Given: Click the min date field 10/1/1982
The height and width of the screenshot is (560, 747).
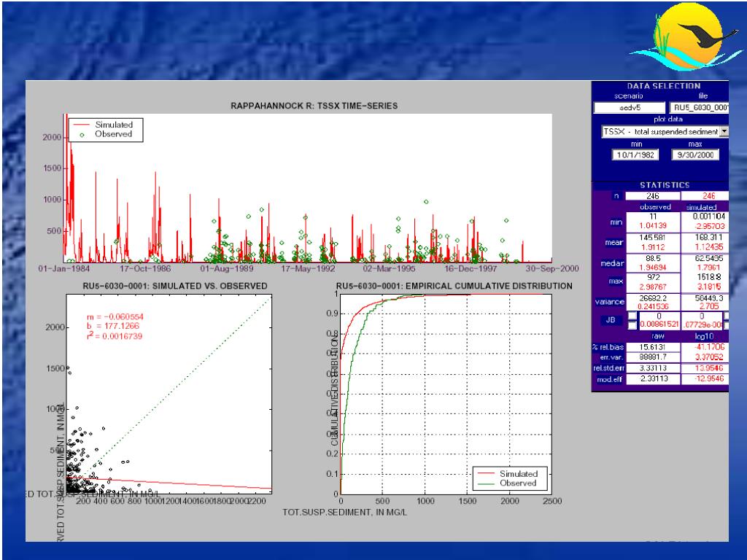Looking at the screenshot, I should pyautogui.click(x=635, y=155).
